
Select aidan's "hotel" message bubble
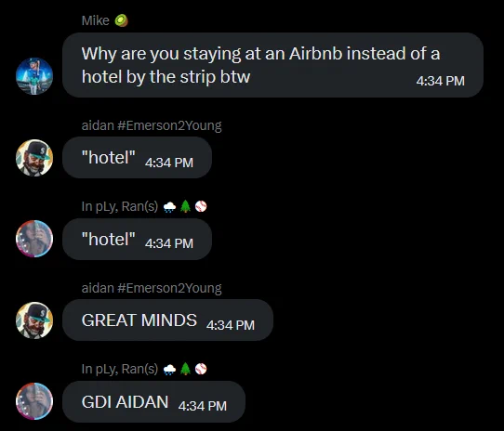click(x=138, y=157)
